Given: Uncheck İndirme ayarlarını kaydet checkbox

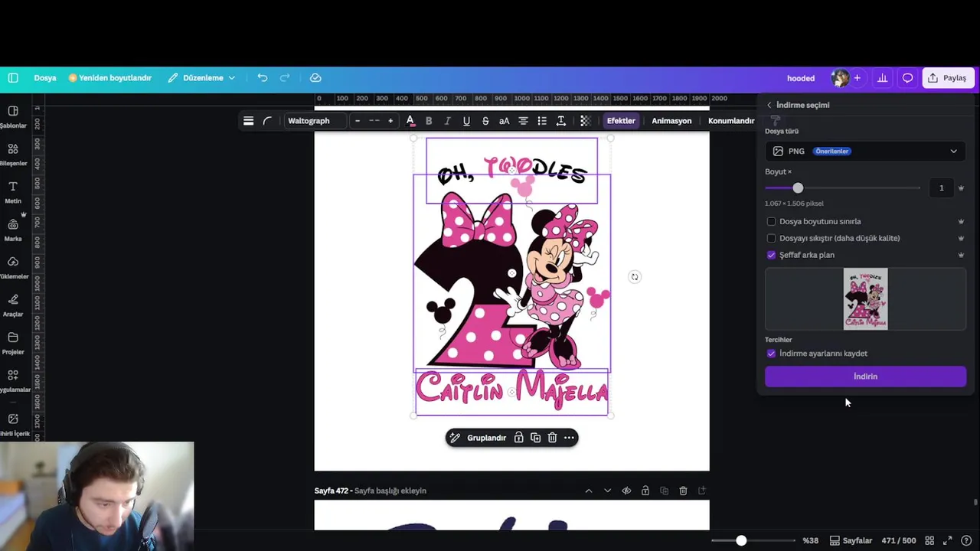Looking at the screenshot, I should coord(771,354).
